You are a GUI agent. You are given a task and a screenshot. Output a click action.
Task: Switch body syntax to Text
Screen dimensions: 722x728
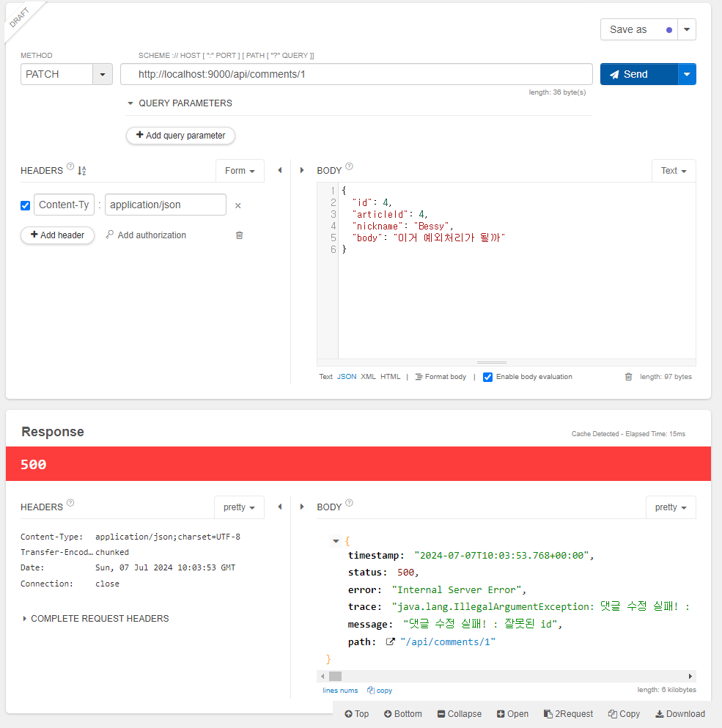tap(325, 377)
